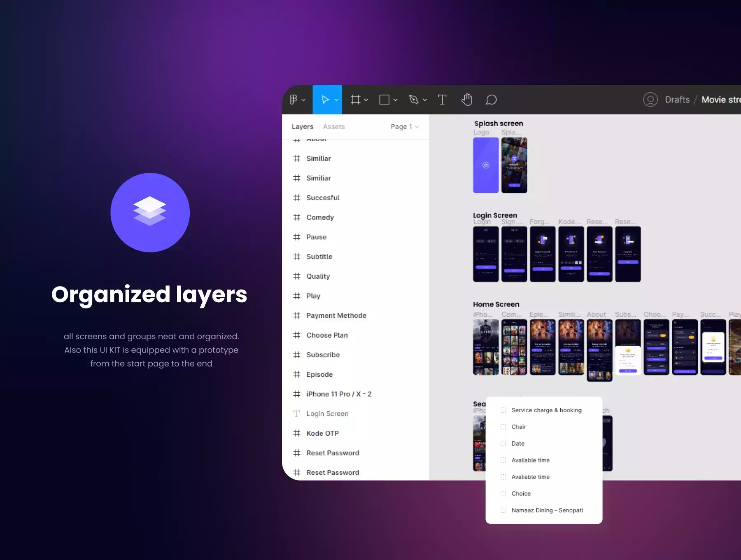The image size is (741, 560).
Task: Click the Chair group dashed icon
Action: pyautogui.click(x=503, y=427)
